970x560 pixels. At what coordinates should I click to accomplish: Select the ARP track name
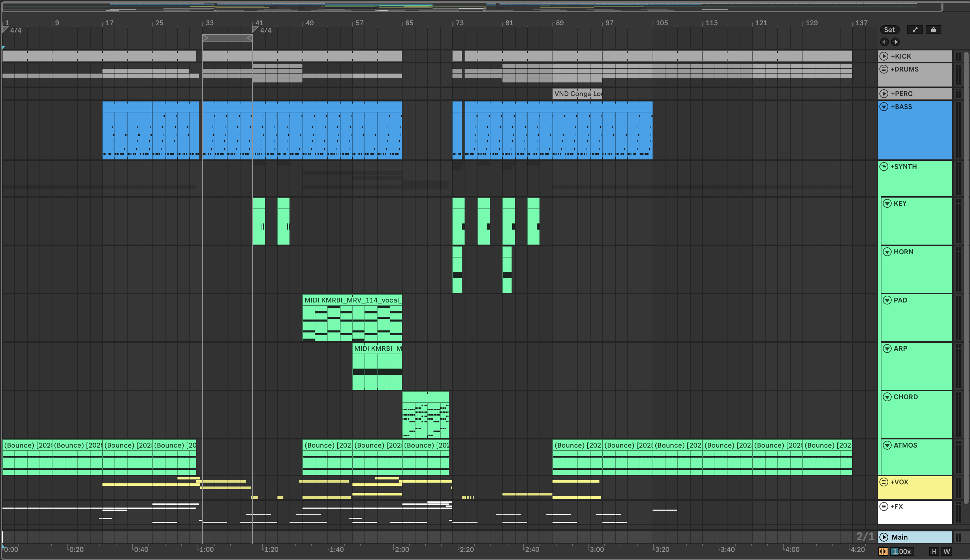pos(901,348)
